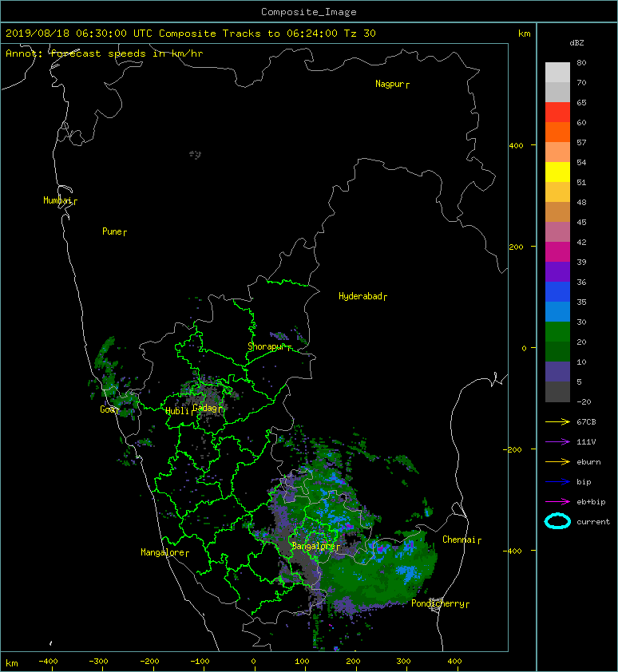Select the lightest gray 70–80 dBZ swatch
The height and width of the screenshot is (672, 618).
tap(557, 73)
